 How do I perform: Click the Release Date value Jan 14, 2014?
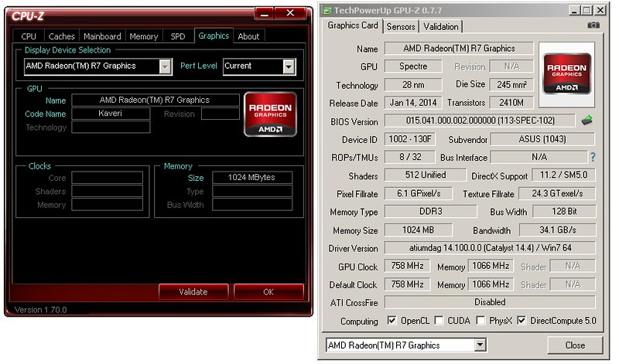pos(413,103)
